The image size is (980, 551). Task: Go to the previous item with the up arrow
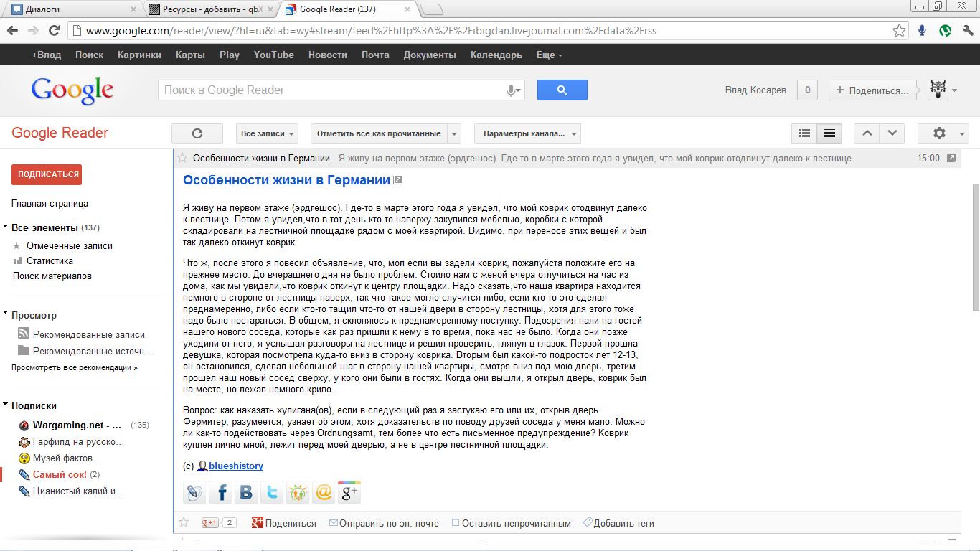(x=867, y=133)
